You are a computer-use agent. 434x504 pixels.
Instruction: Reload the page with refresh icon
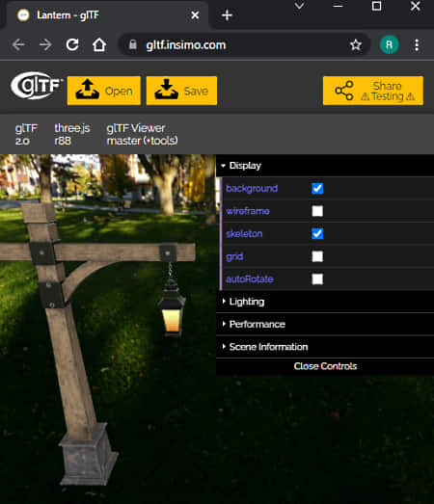[72, 44]
